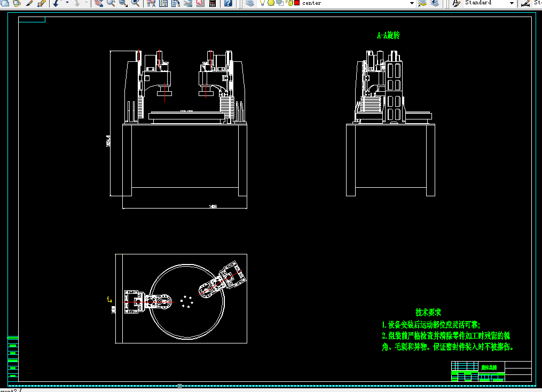Toggle freeze sun icon for center layer
The image size is (542, 392).
(x=271, y=3)
